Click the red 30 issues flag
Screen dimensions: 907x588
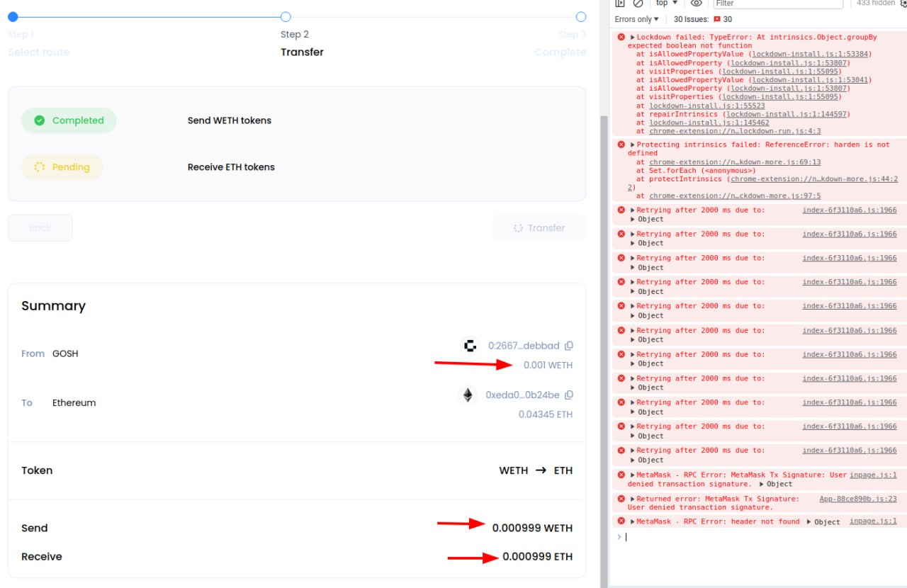click(x=722, y=19)
